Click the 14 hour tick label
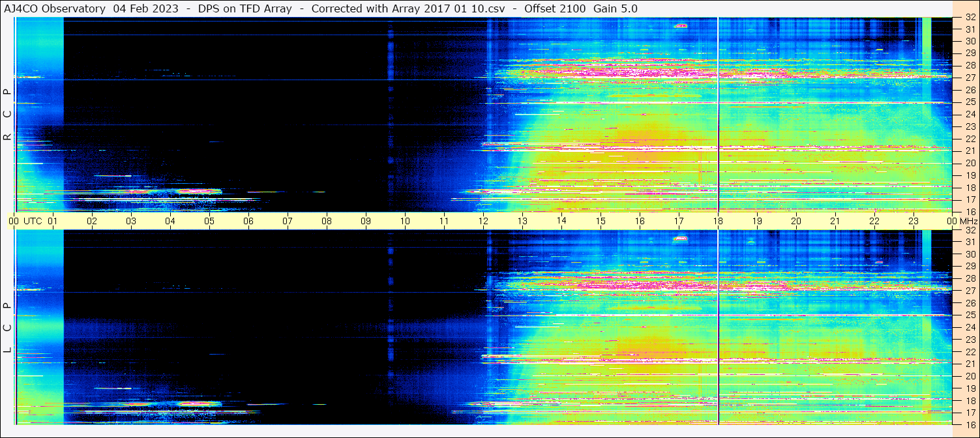The width and height of the screenshot is (980, 438). [x=561, y=221]
